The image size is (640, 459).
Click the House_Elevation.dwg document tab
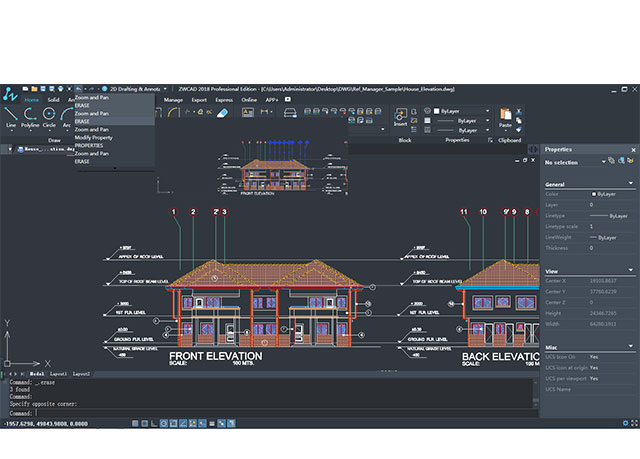46,149
